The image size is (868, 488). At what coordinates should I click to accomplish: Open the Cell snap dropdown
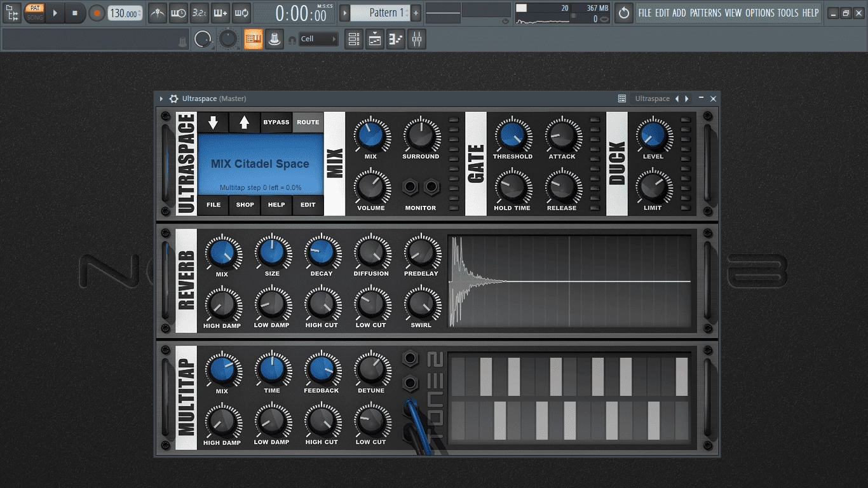point(318,39)
